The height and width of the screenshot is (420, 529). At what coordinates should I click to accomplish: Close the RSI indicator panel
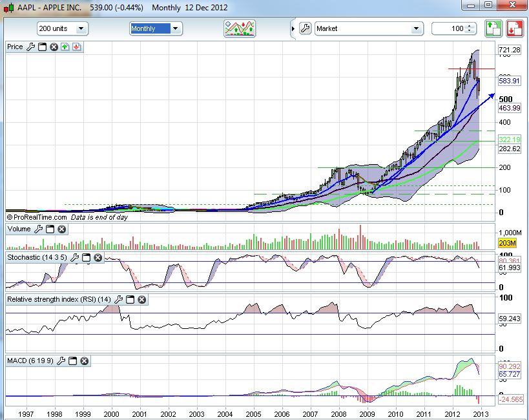(x=142, y=299)
